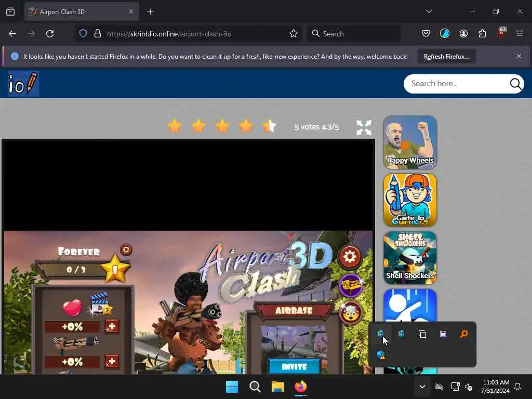Viewport: 532px width, 399px height.
Task: Open a new browser tab
Action: [x=150, y=12]
